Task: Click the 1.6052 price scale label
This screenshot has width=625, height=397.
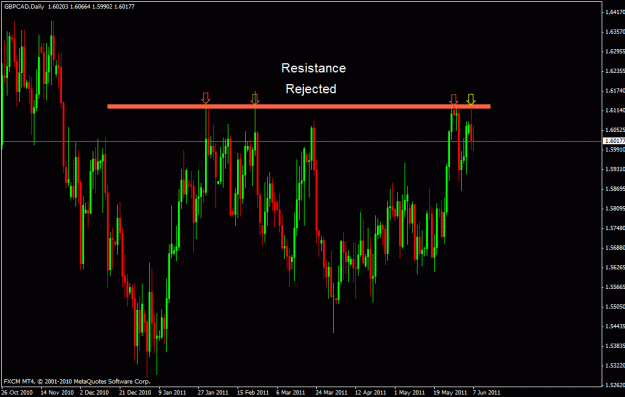Action: tap(615, 130)
